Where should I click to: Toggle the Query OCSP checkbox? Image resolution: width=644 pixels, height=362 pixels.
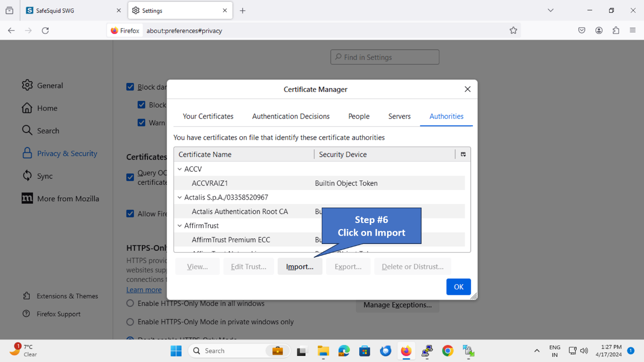[x=130, y=177]
